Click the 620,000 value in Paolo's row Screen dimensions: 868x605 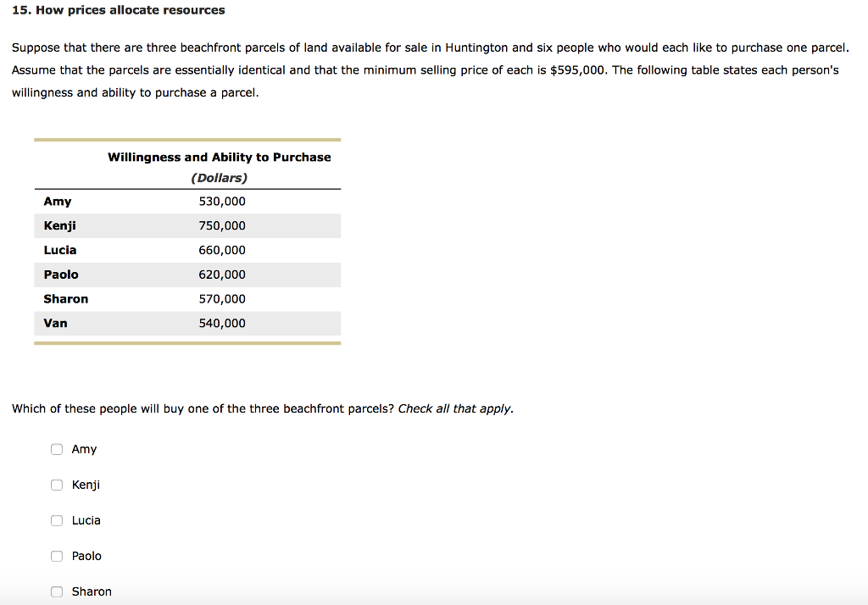(x=222, y=275)
